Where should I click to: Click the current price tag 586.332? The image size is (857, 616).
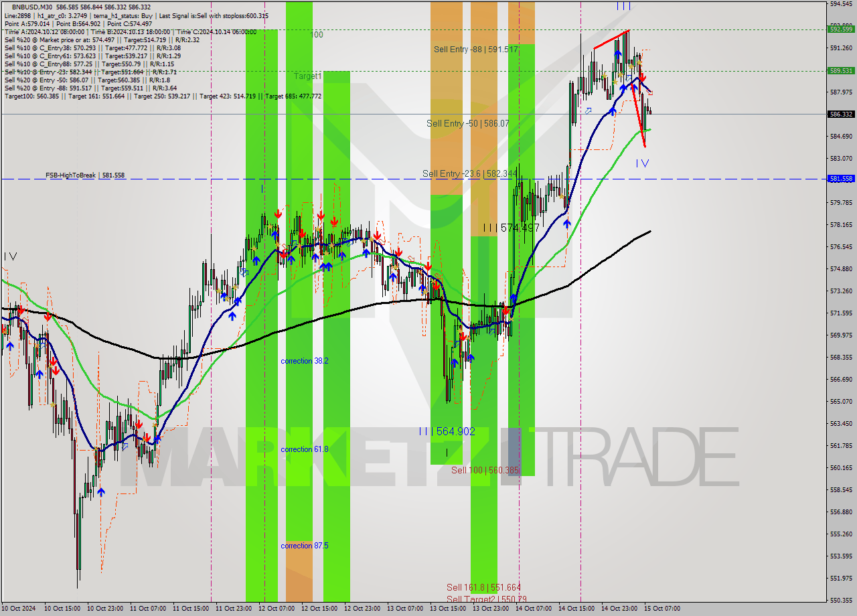pyautogui.click(x=841, y=114)
